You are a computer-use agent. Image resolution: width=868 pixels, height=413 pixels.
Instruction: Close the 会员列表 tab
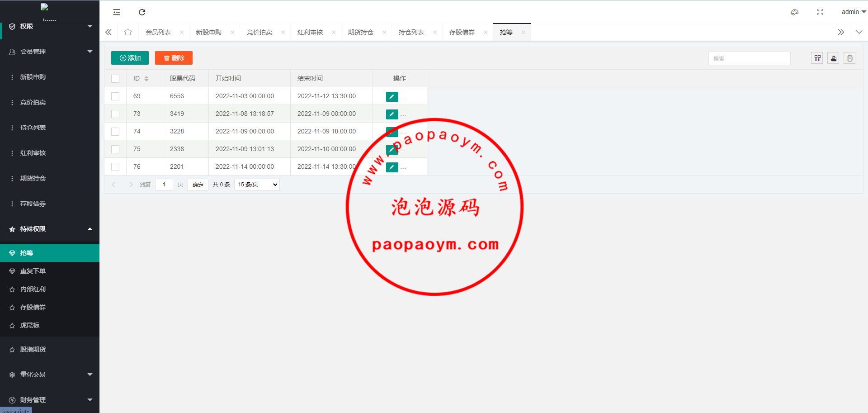click(182, 32)
